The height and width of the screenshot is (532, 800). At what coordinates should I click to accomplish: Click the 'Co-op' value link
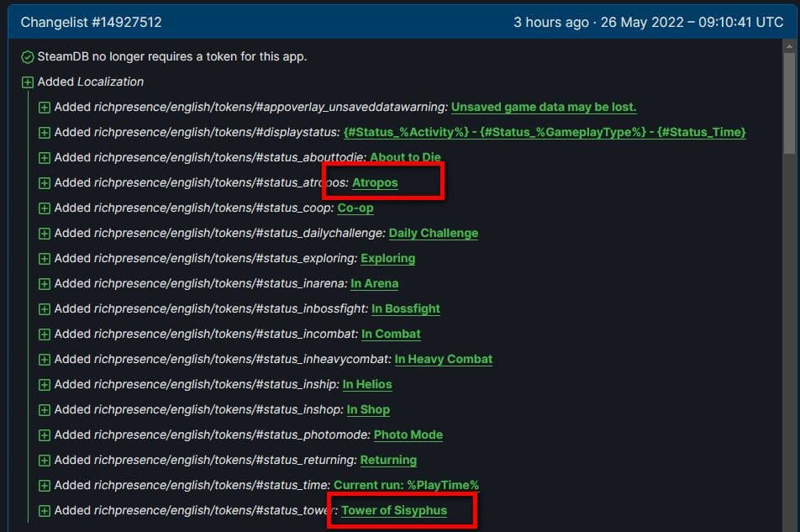point(355,208)
